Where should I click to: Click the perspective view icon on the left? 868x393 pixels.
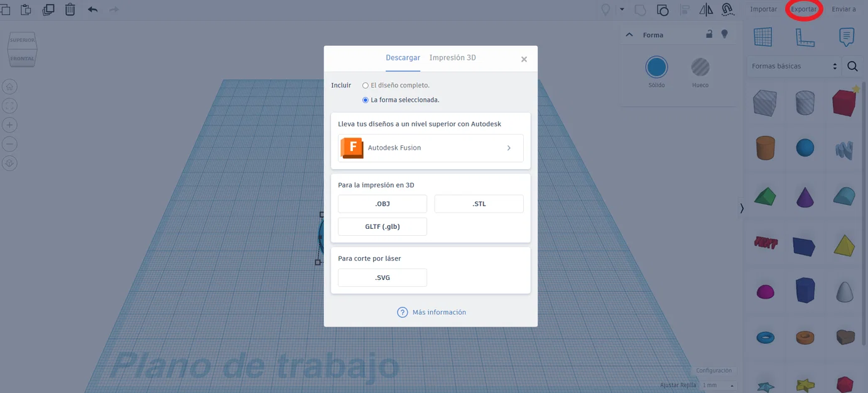point(10,163)
